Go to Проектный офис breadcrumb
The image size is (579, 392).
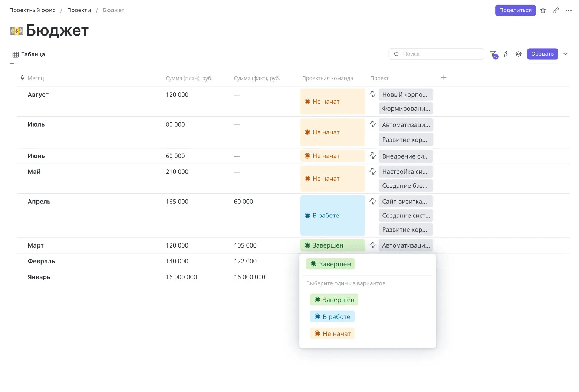coord(32,10)
